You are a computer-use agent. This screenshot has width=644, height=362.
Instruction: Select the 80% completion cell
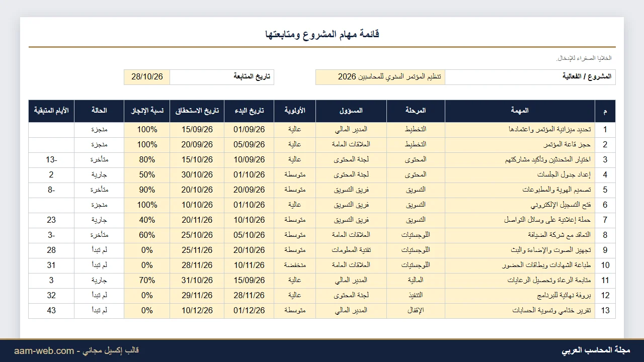pyautogui.click(x=147, y=160)
